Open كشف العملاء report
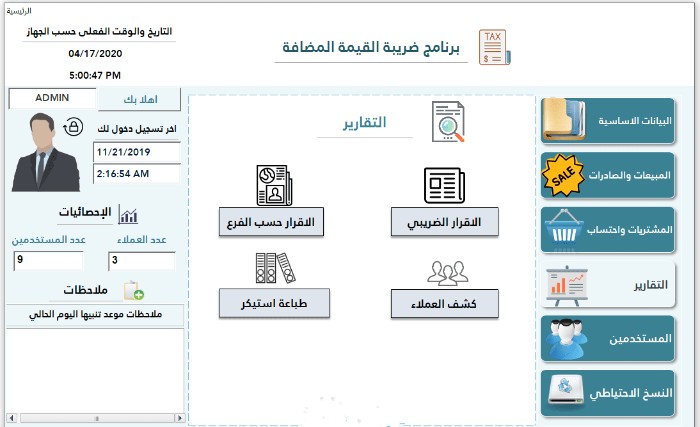 click(x=445, y=304)
